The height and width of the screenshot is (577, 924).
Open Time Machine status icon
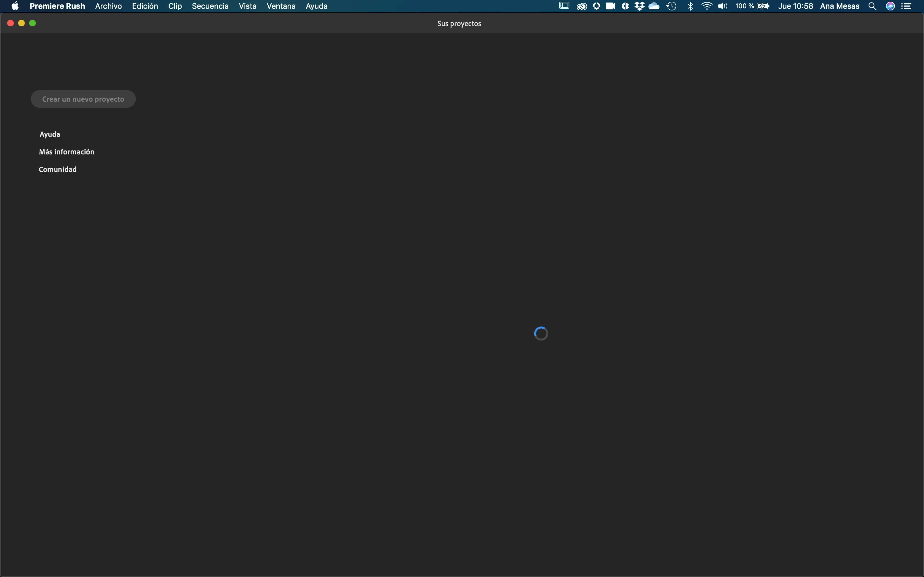672,6
